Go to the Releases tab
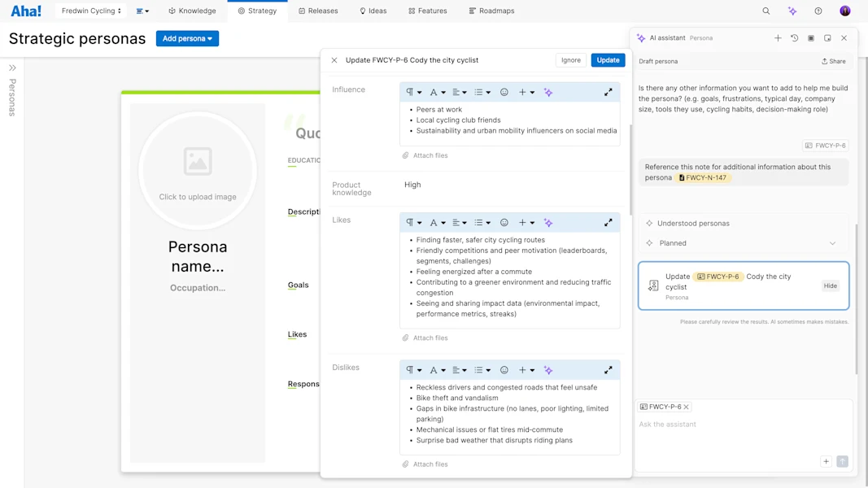Image resolution: width=868 pixels, height=488 pixels. [x=318, y=11]
